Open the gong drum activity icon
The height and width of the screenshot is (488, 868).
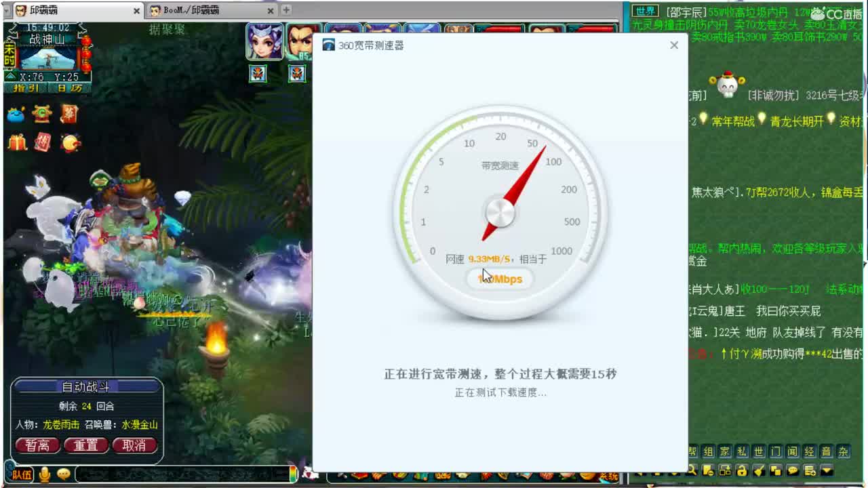(71, 142)
